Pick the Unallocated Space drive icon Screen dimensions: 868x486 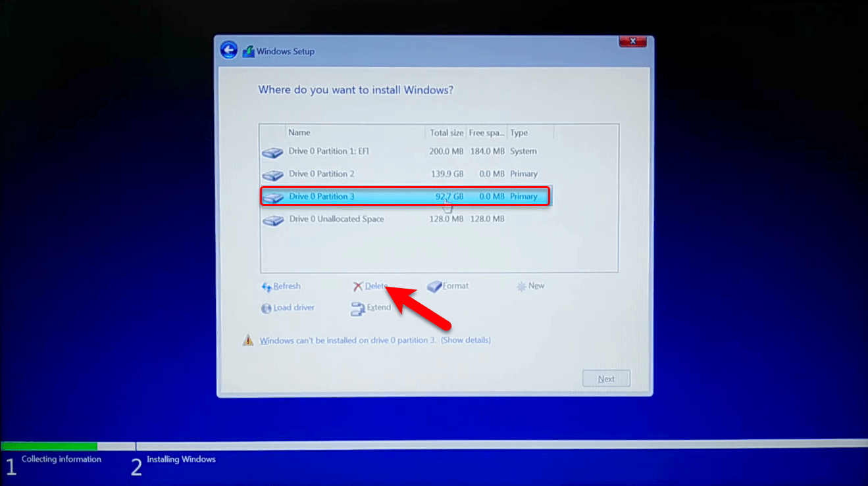[x=273, y=220]
